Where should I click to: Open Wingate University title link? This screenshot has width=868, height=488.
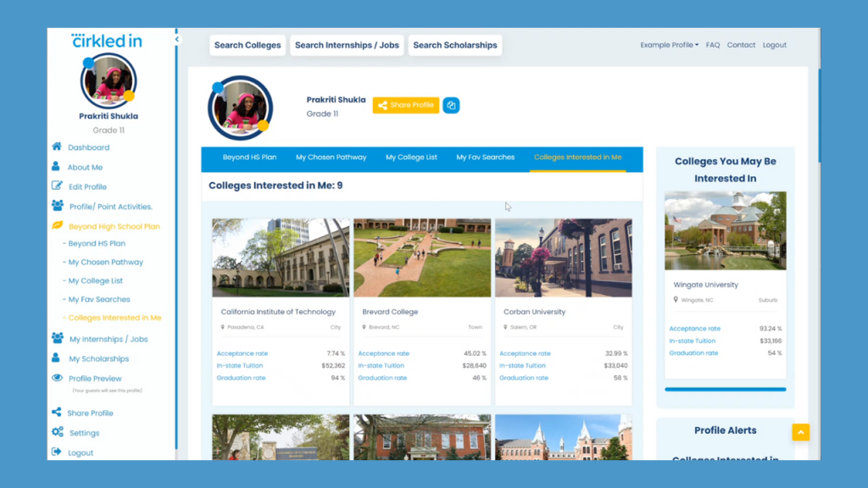coord(706,285)
